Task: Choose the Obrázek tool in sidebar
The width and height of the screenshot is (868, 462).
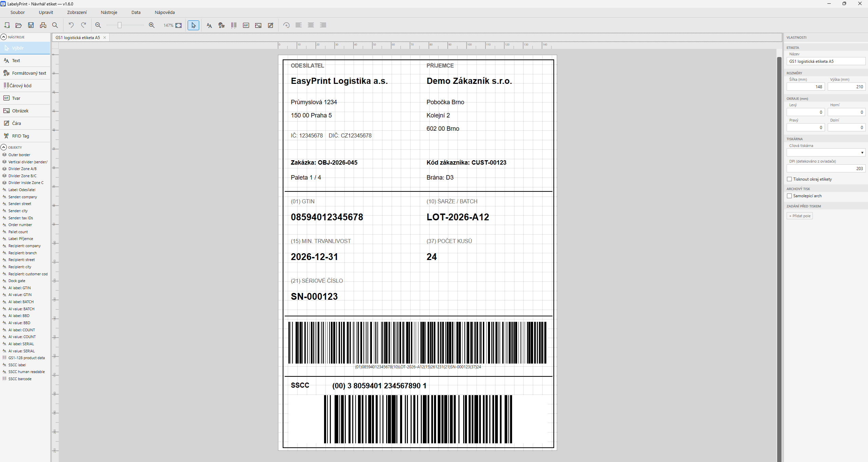Action: tap(25, 111)
